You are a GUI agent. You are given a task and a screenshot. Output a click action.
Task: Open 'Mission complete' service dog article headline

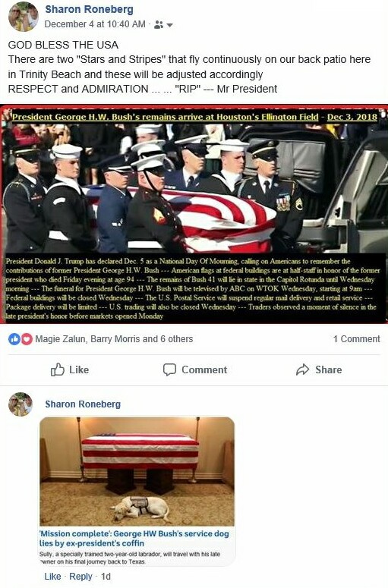pos(134,538)
